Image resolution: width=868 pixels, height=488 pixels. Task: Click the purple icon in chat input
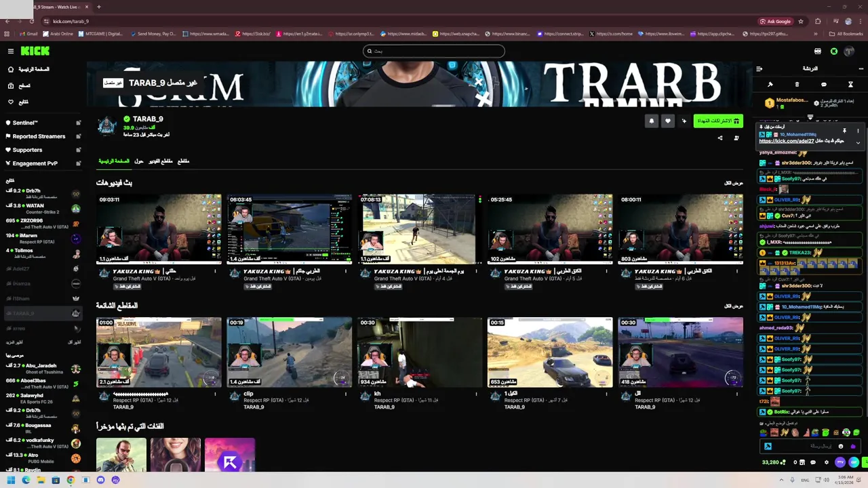pyautogui.click(x=852, y=446)
